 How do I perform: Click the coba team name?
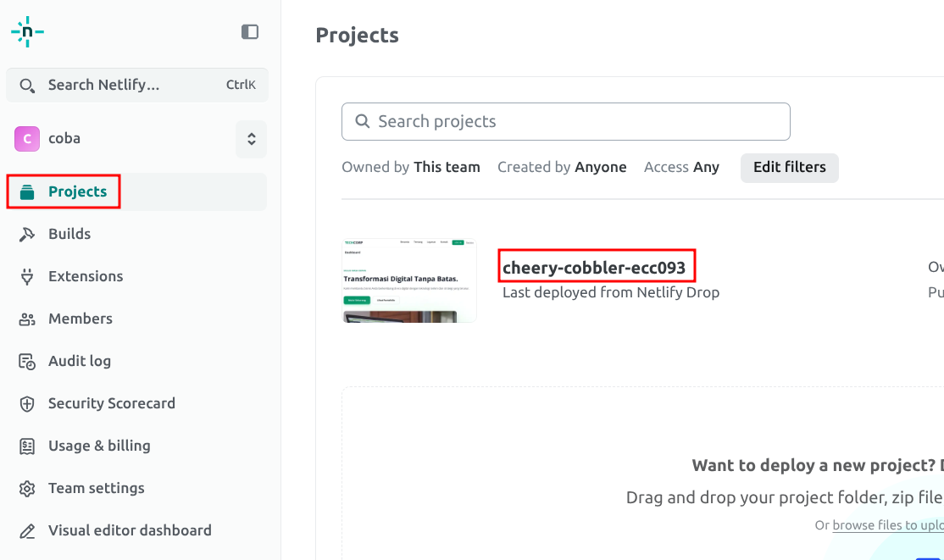click(x=64, y=138)
